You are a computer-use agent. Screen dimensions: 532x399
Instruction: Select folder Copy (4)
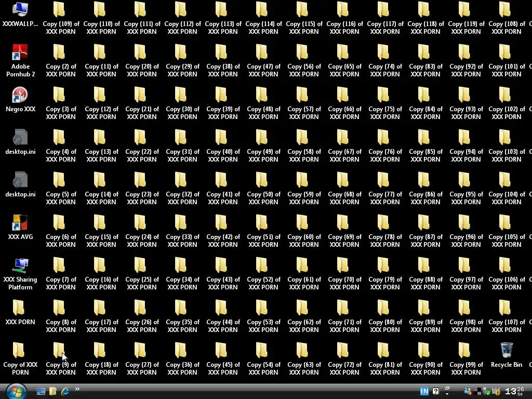61,146
